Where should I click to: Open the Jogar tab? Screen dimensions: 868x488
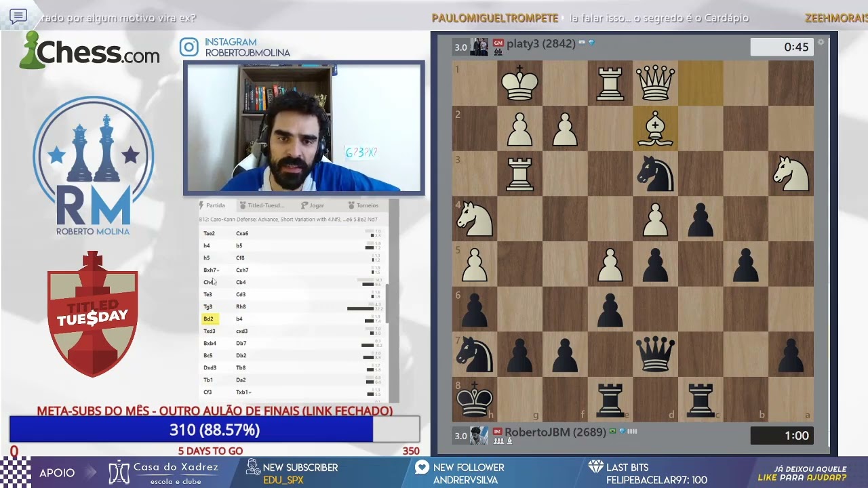pos(313,205)
